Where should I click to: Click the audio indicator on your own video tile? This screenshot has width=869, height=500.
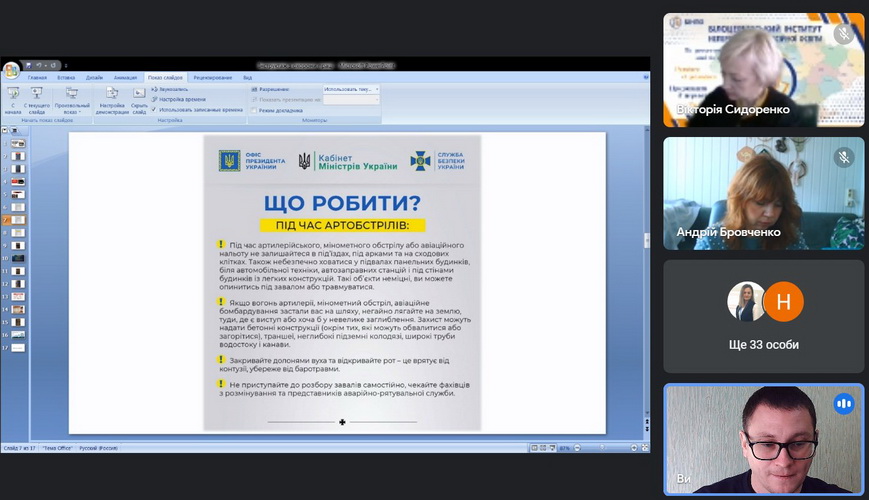click(x=844, y=403)
